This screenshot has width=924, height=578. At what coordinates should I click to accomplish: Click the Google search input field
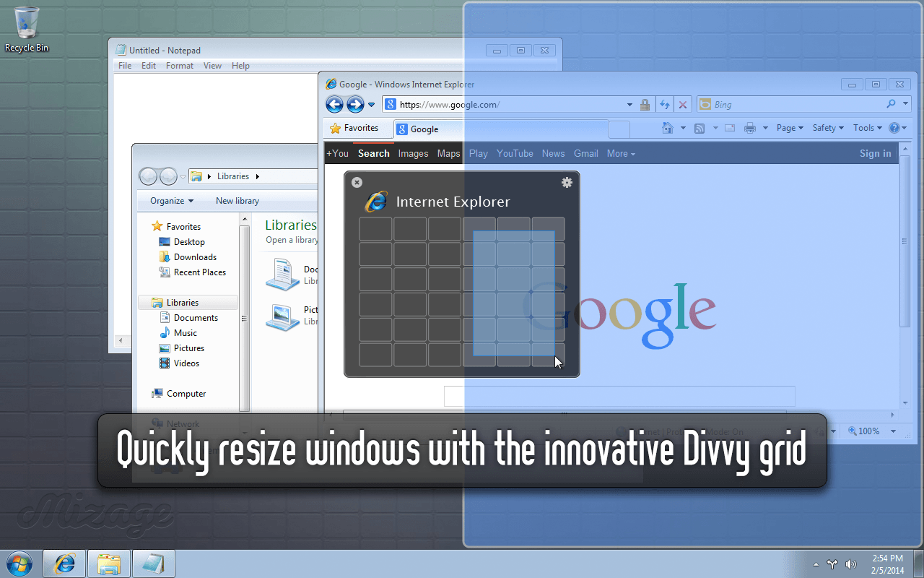(x=619, y=396)
